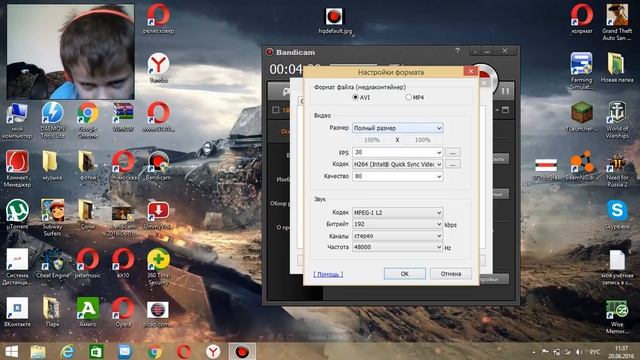Cancel format settings with the Отмена button
Viewport: 640px width, 360px height.
pyautogui.click(x=451, y=273)
